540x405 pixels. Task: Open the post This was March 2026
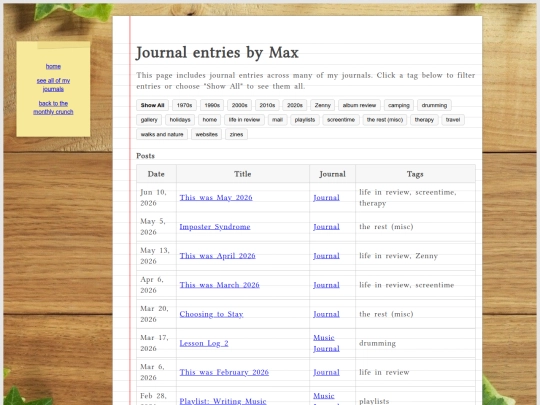219,285
